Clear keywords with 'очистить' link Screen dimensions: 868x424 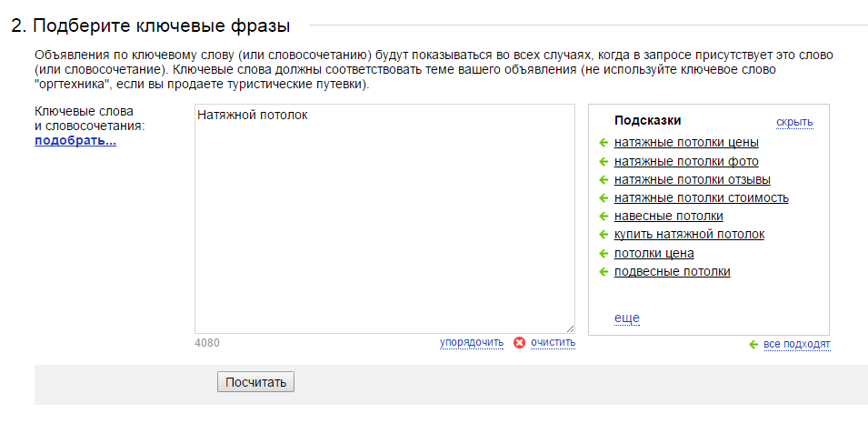[x=553, y=342]
